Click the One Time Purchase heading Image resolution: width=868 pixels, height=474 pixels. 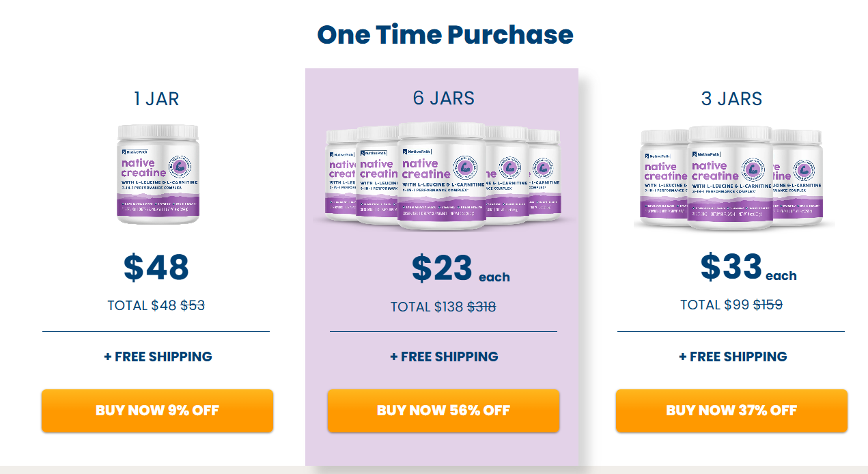(445, 34)
